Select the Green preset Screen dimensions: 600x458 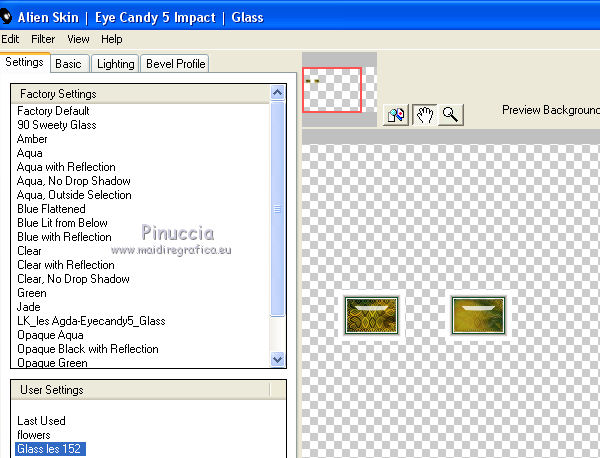coord(32,293)
